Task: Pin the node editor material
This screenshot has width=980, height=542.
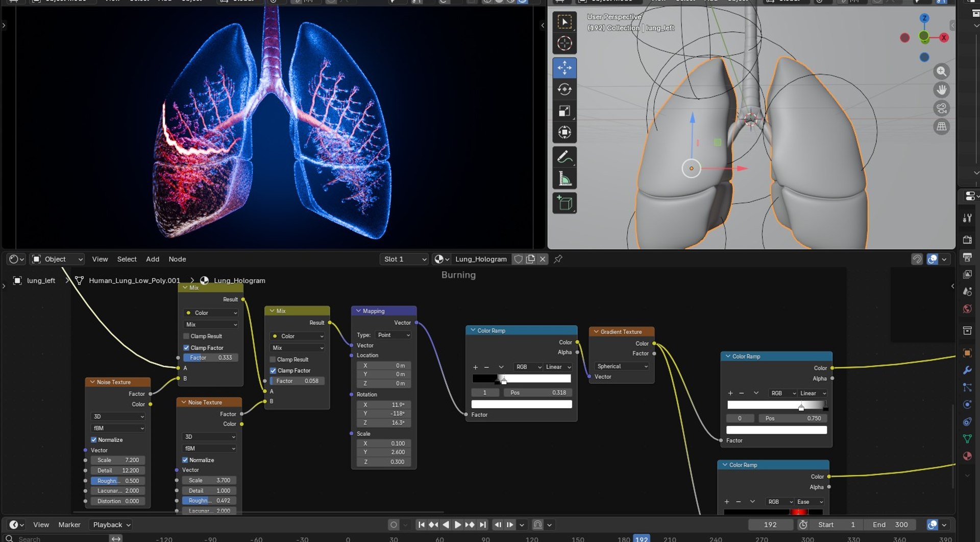Action: [558, 259]
